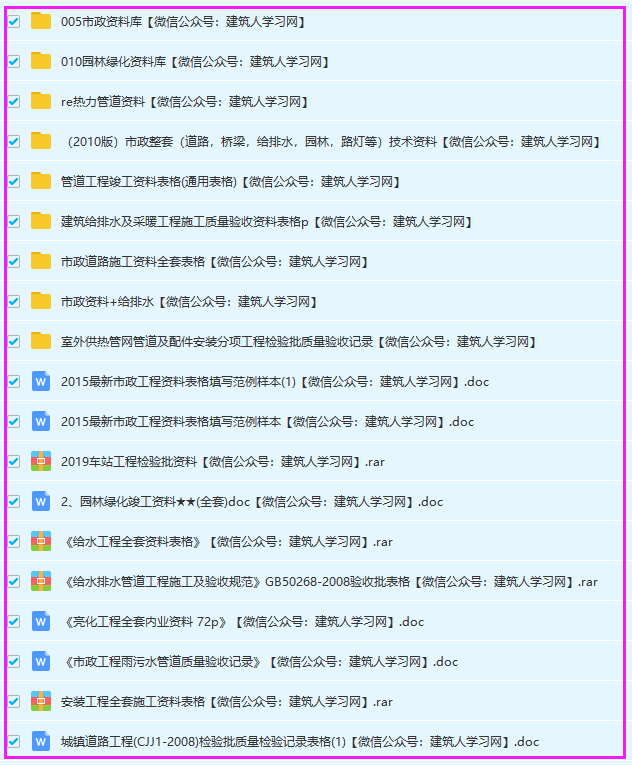Click the folder icon for 010园林绿化资料库
The height and width of the screenshot is (765, 632).
coord(41,61)
